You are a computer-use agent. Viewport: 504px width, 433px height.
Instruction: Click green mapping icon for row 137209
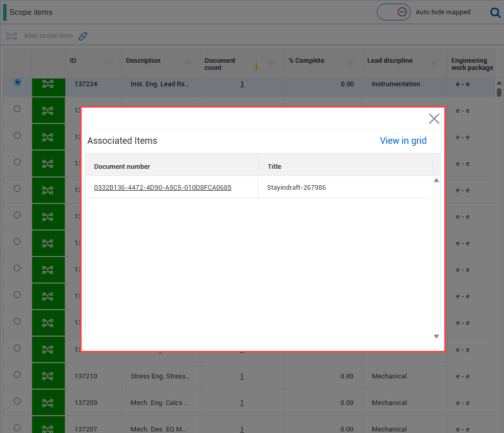[x=48, y=403]
